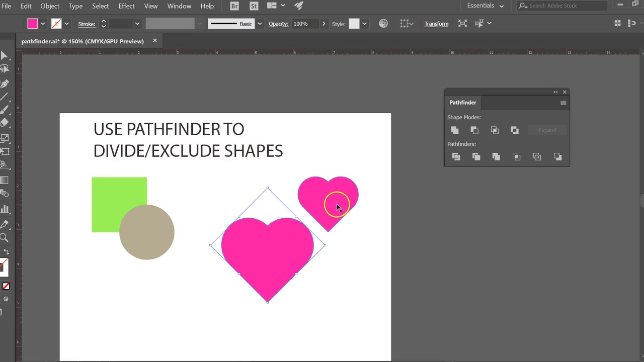Expand the Opacity value arrow
The image size is (644, 362).
[324, 24]
